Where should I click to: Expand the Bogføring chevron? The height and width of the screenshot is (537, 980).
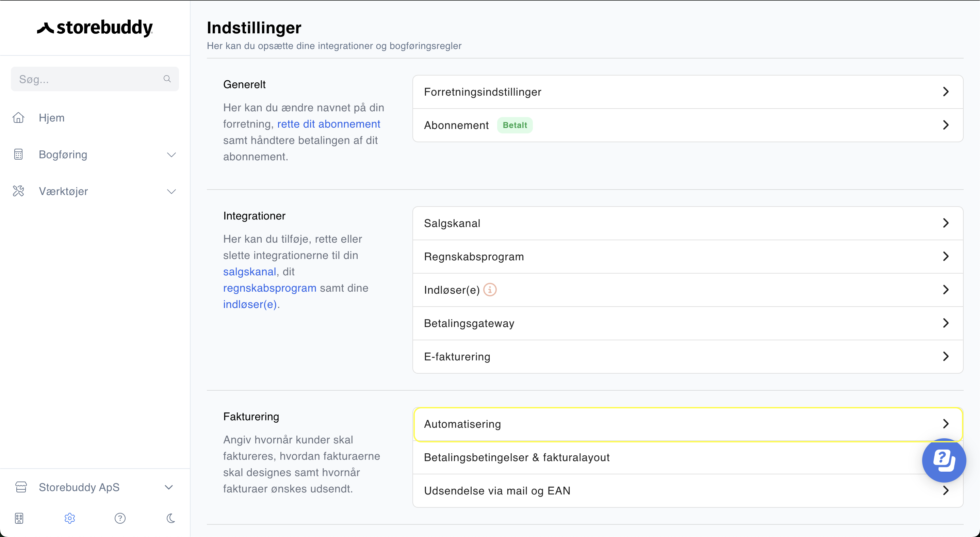pos(171,154)
